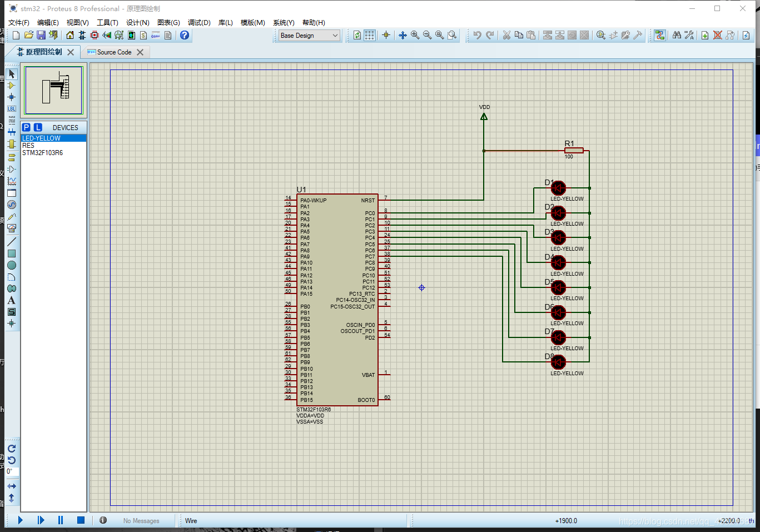Select the Junction dot mode tool
760x532 pixels.
point(12,97)
